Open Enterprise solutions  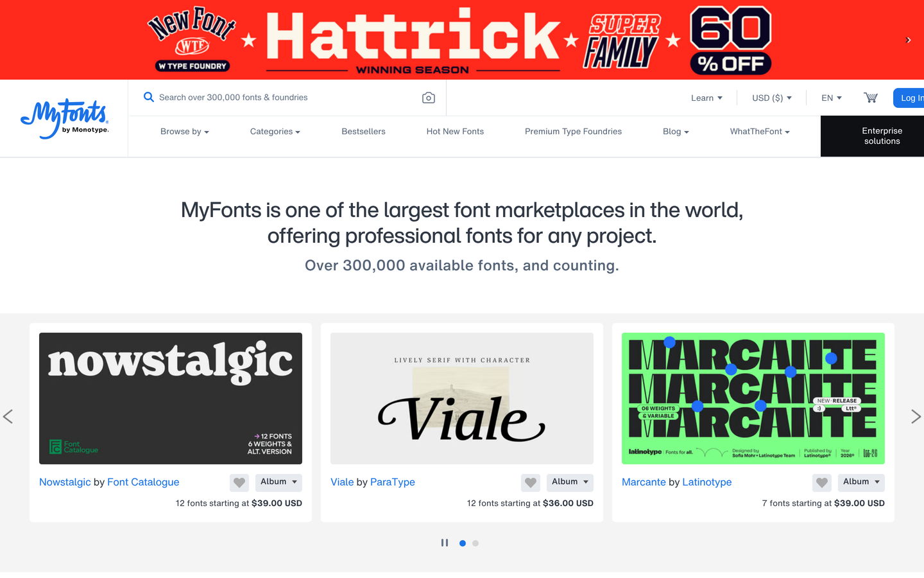click(x=872, y=136)
